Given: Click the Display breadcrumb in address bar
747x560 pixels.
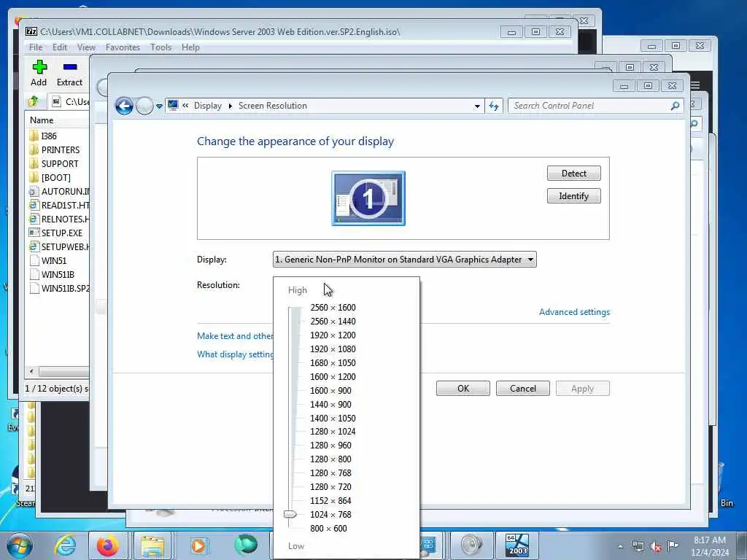Looking at the screenshot, I should pos(208,106).
